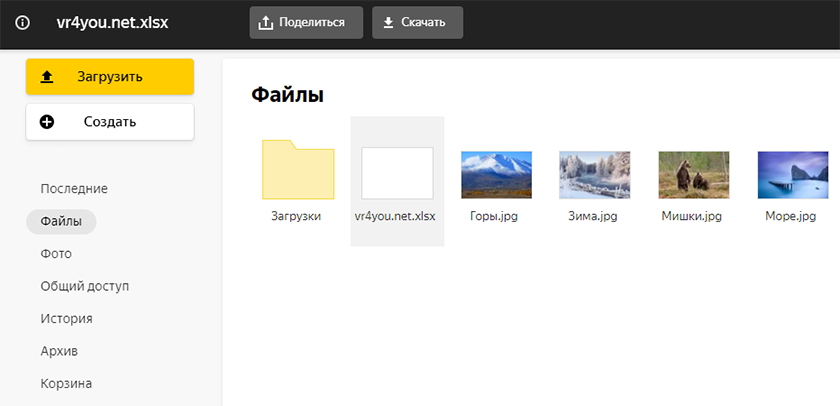840x406 pixels.
Task: Select the Горы.jpg mountain thumbnail
Action: point(497,175)
